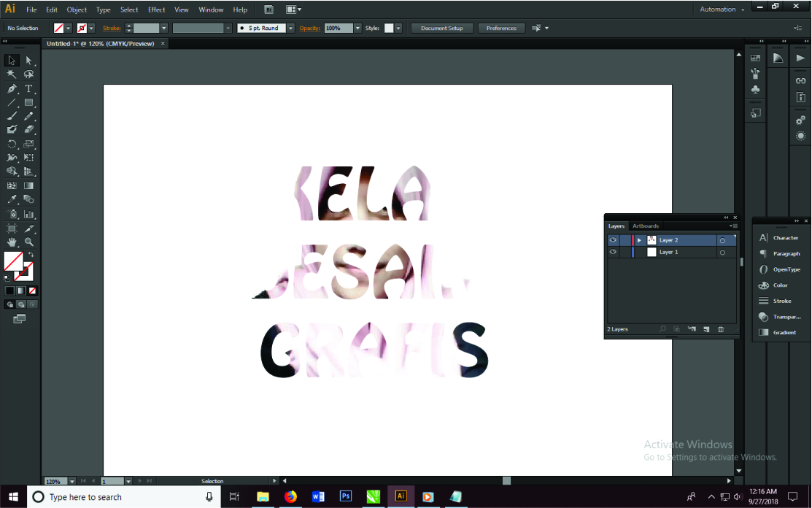Toggle visibility of Layer 1
Image resolution: width=812 pixels, height=508 pixels.
click(x=613, y=252)
